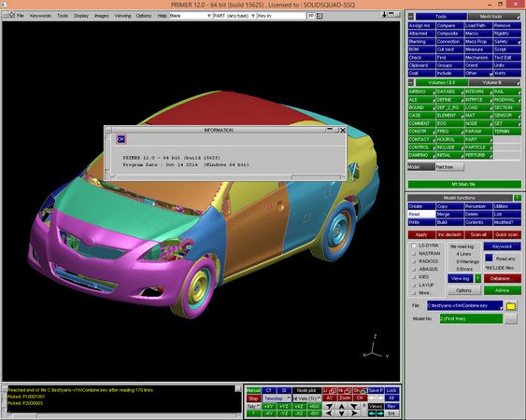The width and height of the screenshot is (526, 420).
Task: Click the CN centre button
Action: coord(360,398)
